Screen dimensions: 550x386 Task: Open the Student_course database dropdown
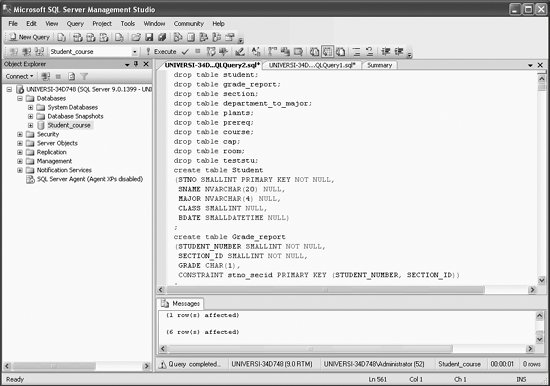click(x=135, y=52)
